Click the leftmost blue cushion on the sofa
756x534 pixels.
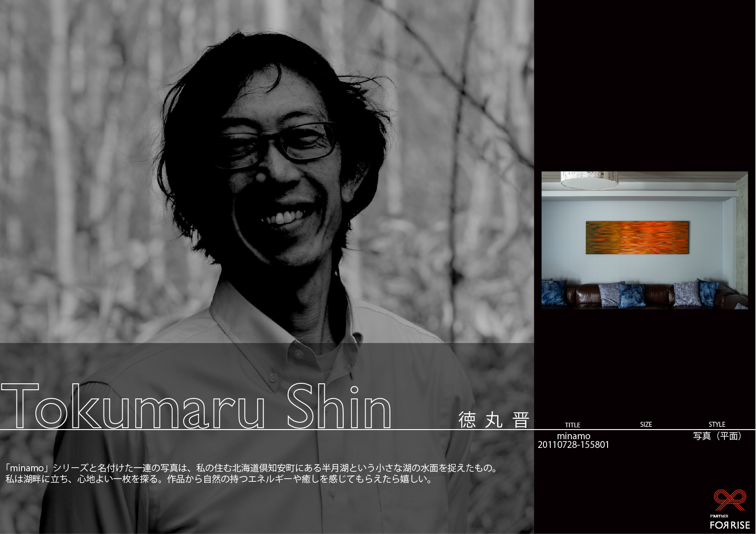[x=553, y=293]
